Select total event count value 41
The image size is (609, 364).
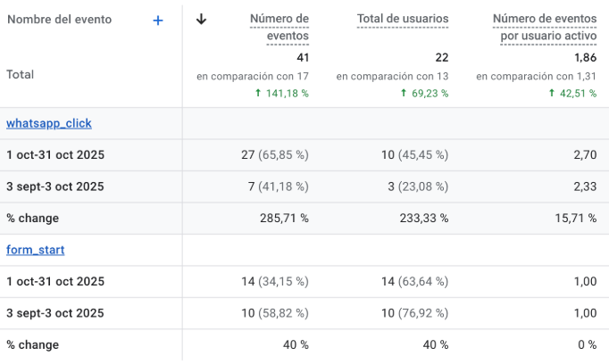pyautogui.click(x=301, y=58)
